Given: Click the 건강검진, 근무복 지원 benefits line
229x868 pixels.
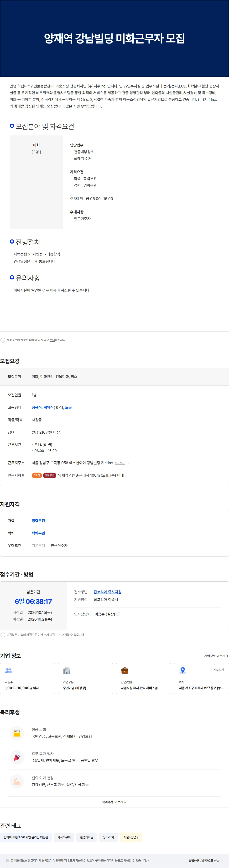Looking at the screenshot, I should (60, 784).
